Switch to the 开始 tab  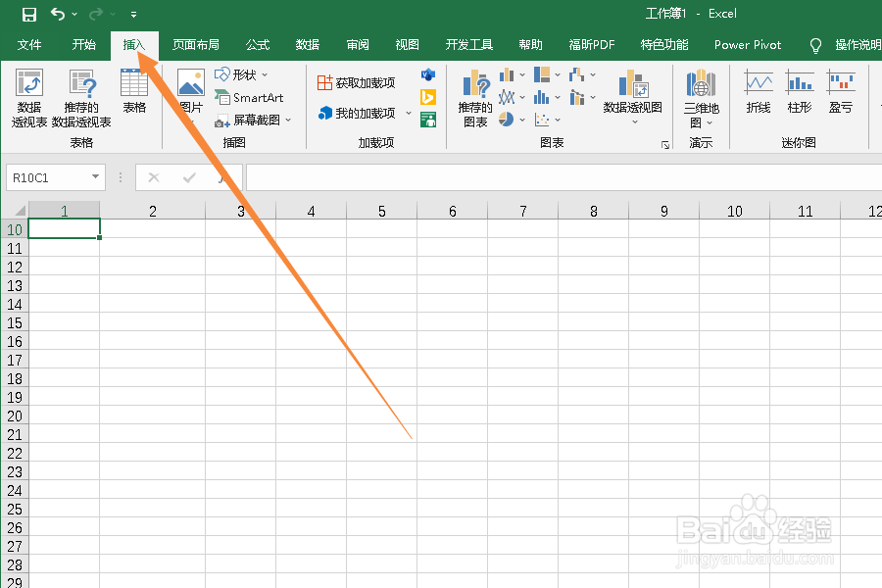pyautogui.click(x=84, y=44)
